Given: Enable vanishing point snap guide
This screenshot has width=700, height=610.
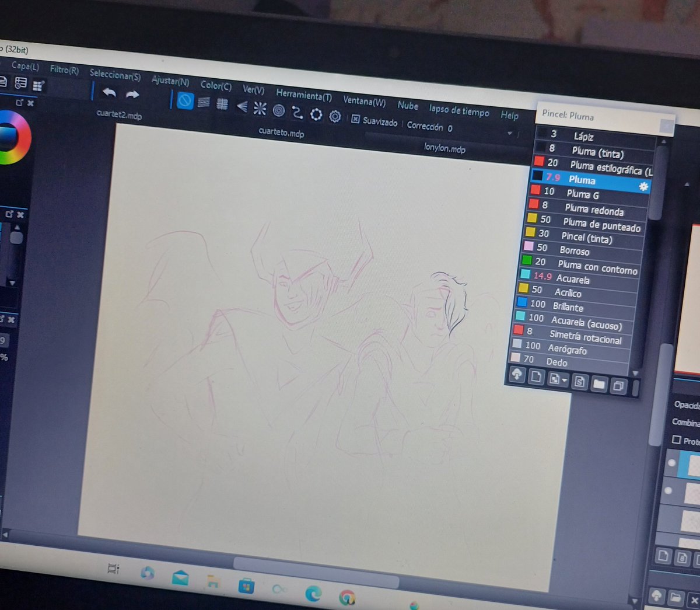Looking at the screenshot, I should tap(242, 106).
